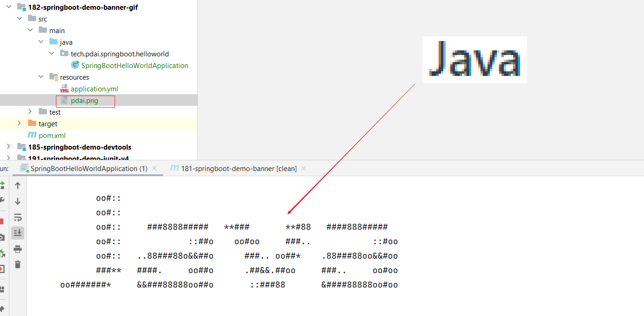Stop the running application (red square)
This screenshot has height=316, width=644.
coord(1,221)
